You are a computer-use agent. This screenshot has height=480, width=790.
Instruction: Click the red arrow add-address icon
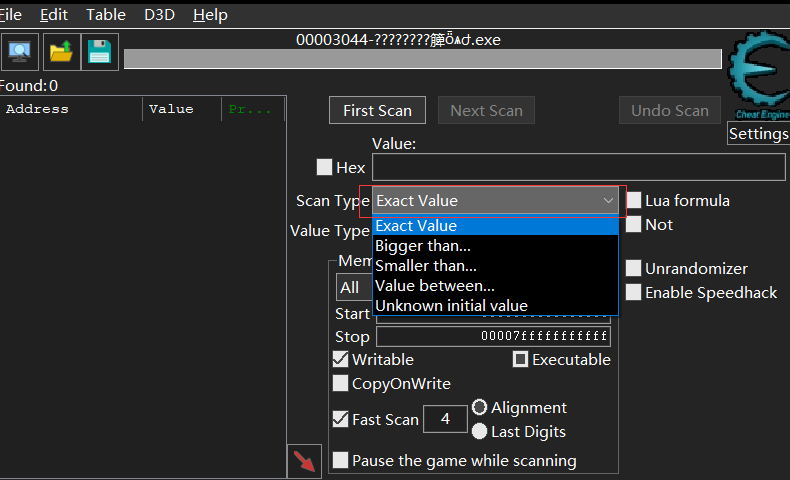point(304,461)
